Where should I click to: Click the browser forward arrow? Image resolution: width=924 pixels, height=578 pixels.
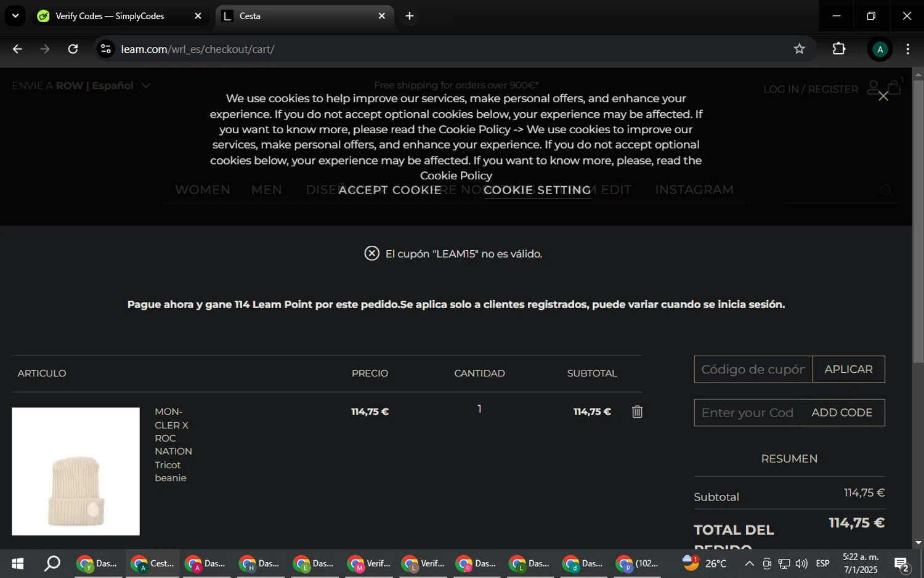tap(45, 49)
